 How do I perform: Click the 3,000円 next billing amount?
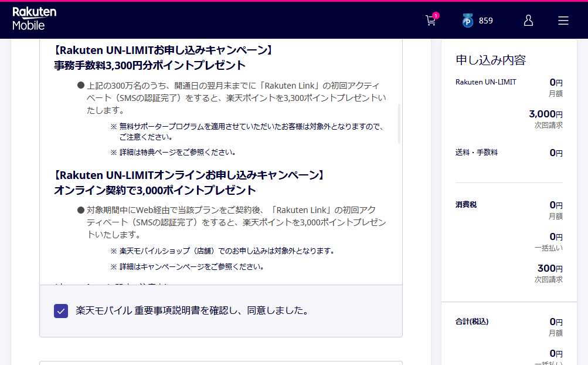point(546,114)
